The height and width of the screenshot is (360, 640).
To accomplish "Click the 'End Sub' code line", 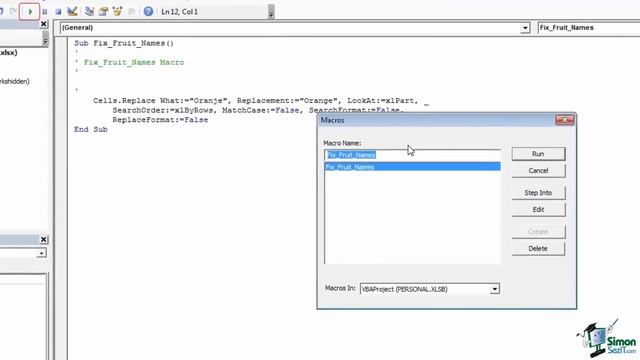I will 91,129.
